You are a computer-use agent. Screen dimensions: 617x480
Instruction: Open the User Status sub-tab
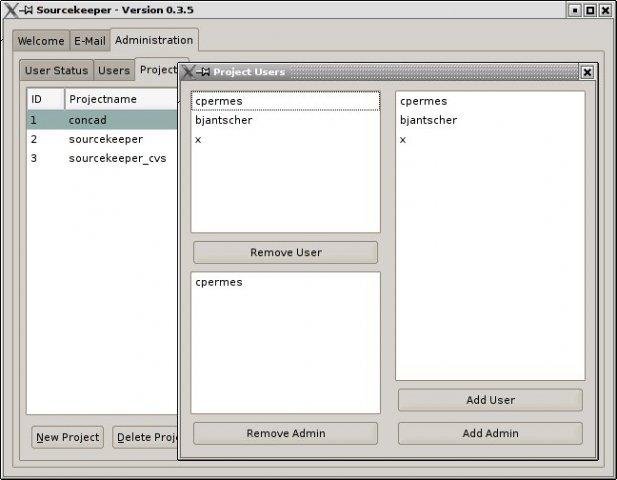click(x=56, y=70)
